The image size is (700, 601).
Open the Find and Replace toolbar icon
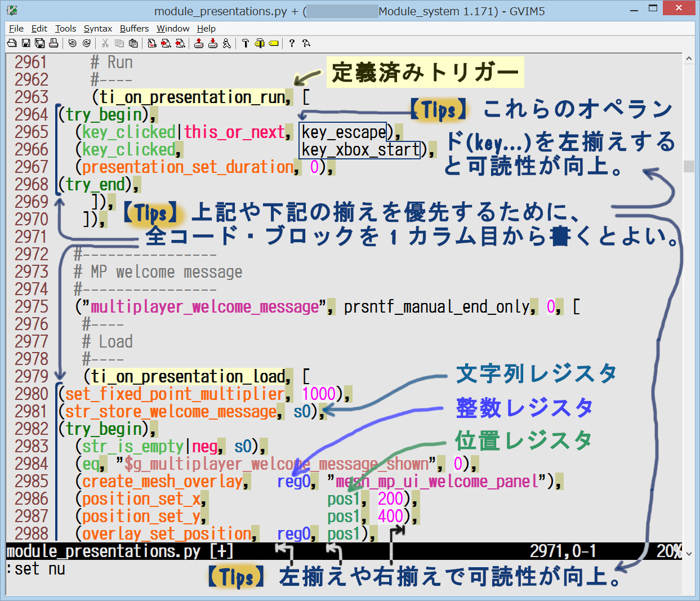(x=152, y=43)
